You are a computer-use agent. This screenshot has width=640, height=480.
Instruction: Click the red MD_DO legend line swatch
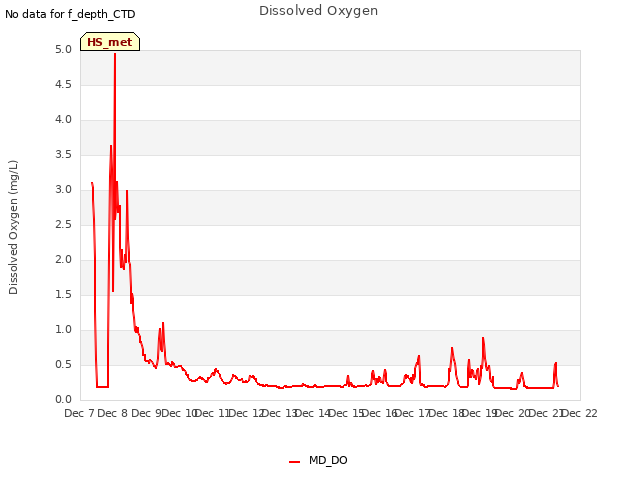tap(294, 461)
